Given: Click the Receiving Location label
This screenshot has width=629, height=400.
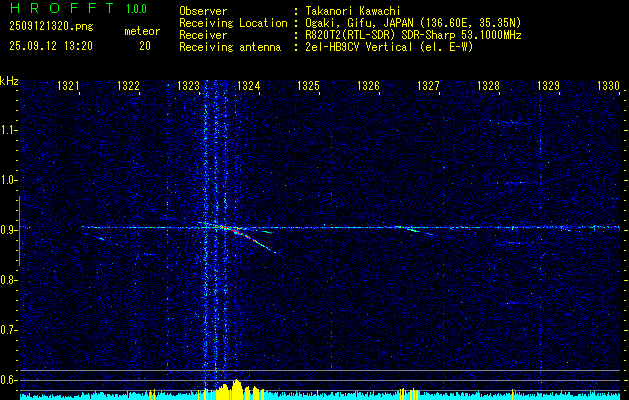Looking at the screenshot, I should [x=233, y=23].
